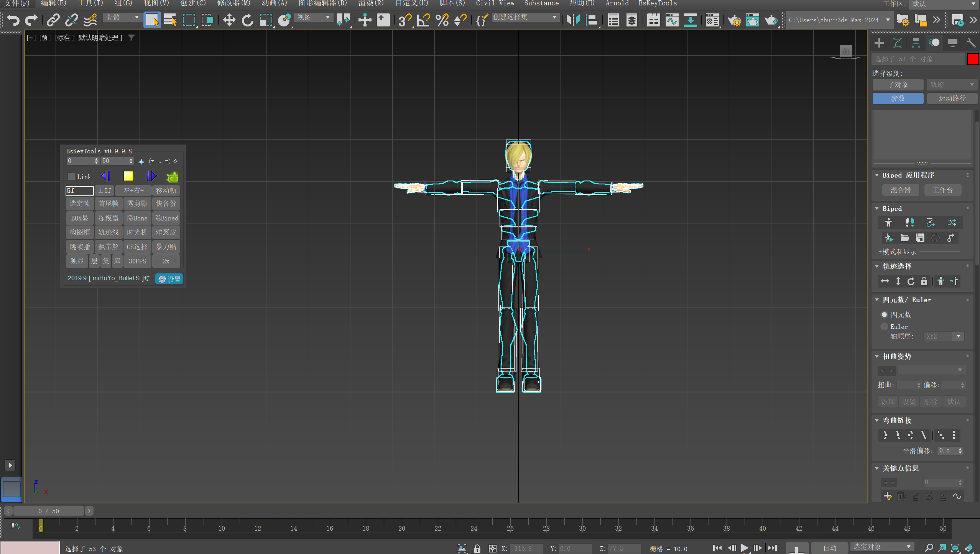
Task: Click the 设置 button in BsKeyTools
Action: [169, 279]
